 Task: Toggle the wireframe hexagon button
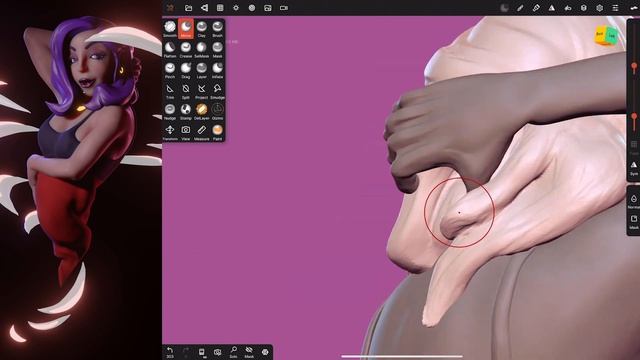click(265, 352)
